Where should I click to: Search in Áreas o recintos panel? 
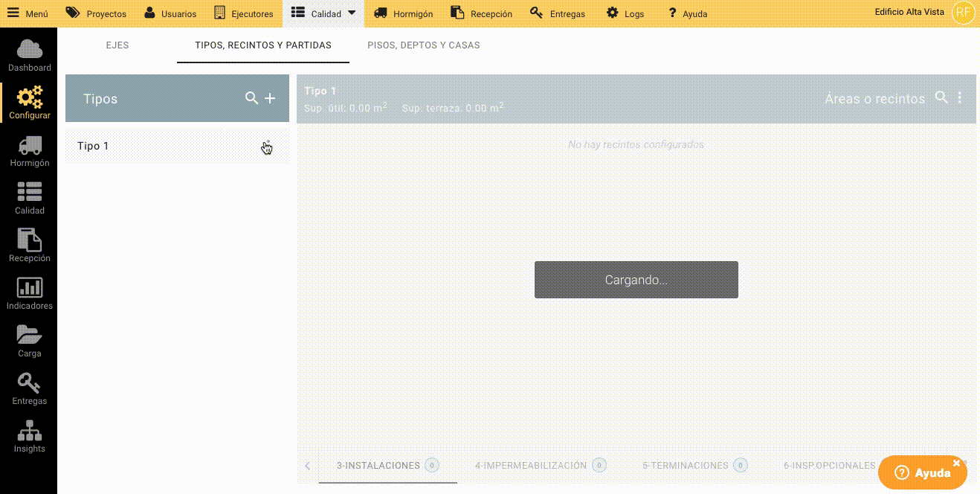(941, 97)
